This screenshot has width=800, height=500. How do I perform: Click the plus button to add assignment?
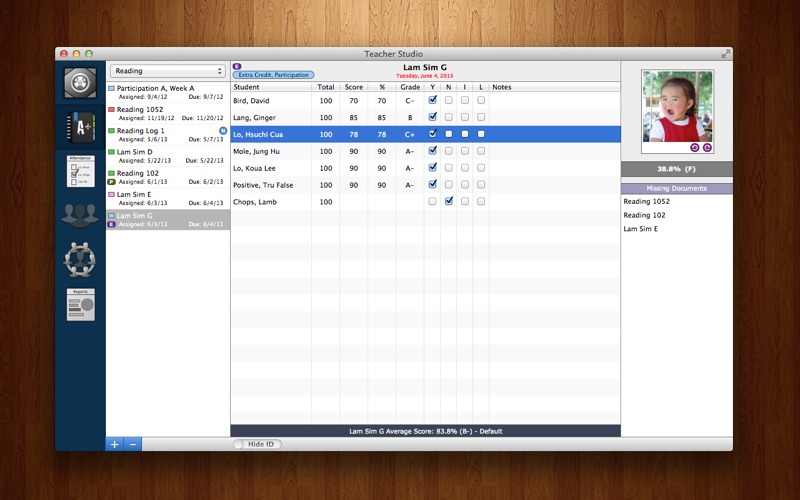pyautogui.click(x=115, y=444)
